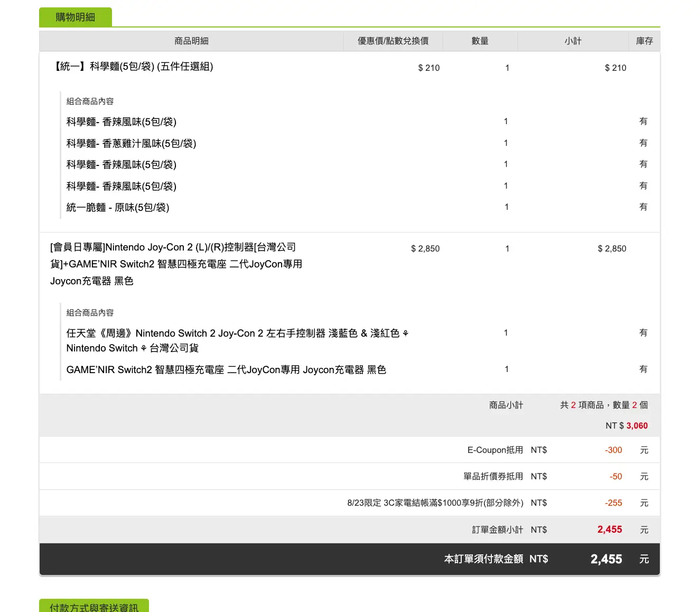Click stock 有 for GAME'NIR 充電座 component

(x=643, y=369)
